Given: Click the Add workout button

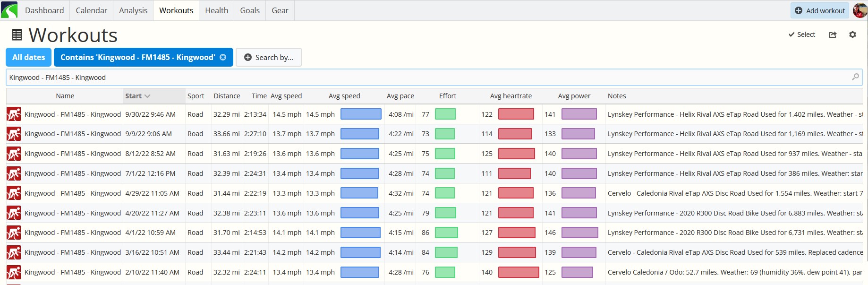Looking at the screenshot, I should [x=820, y=10].
